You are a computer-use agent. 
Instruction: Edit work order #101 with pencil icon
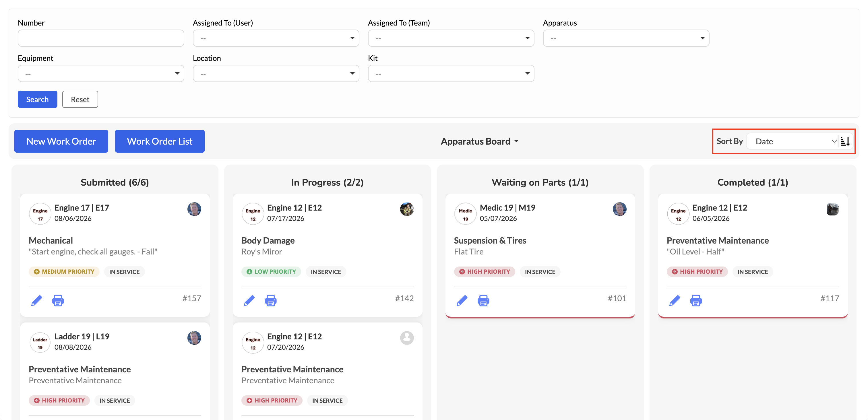pyautogui.click(x=462, y=300)
